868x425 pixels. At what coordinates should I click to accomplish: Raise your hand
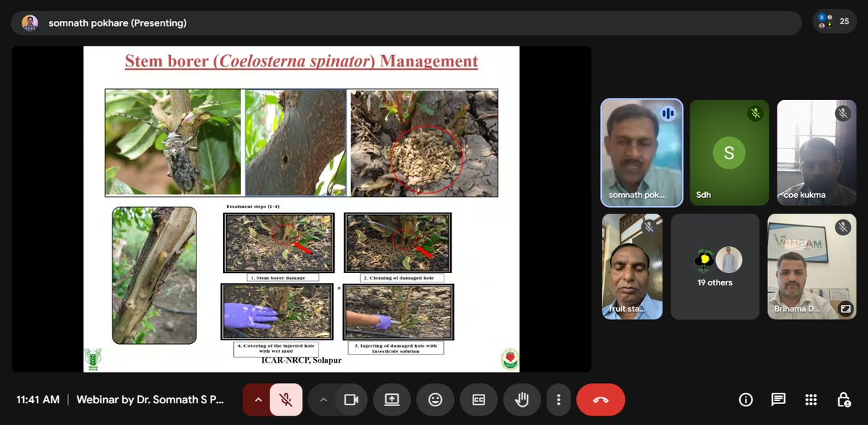pyautogui.click(x=522, y=400)
